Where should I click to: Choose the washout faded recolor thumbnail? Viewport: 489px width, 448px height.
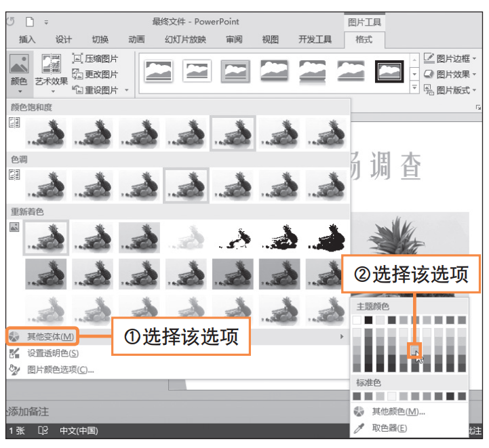[187, 237]
